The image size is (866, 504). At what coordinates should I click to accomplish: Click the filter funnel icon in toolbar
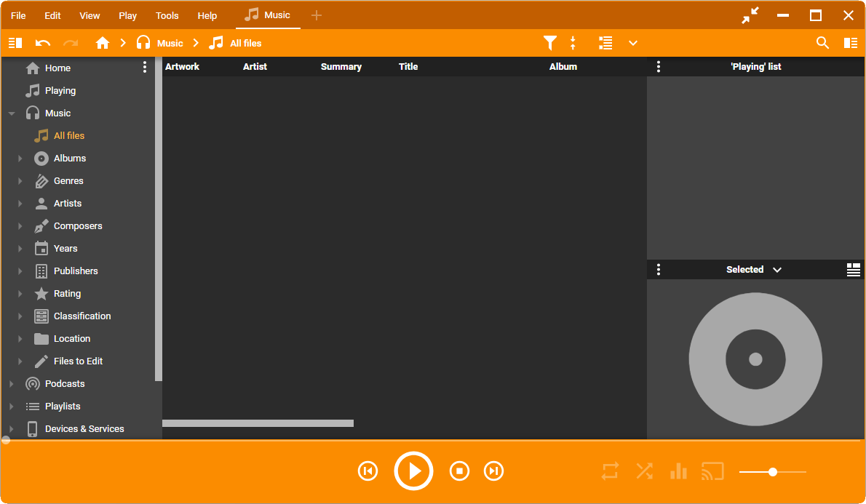[550, 43]
